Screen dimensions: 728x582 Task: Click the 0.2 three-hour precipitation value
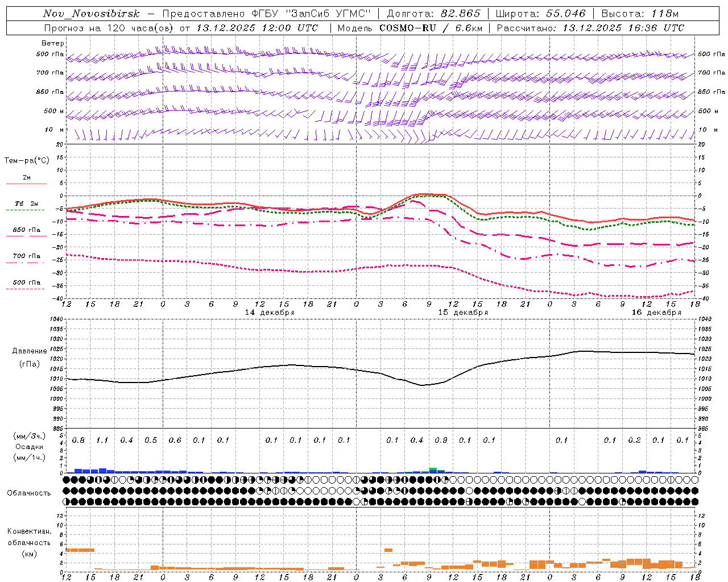point(634,440)
